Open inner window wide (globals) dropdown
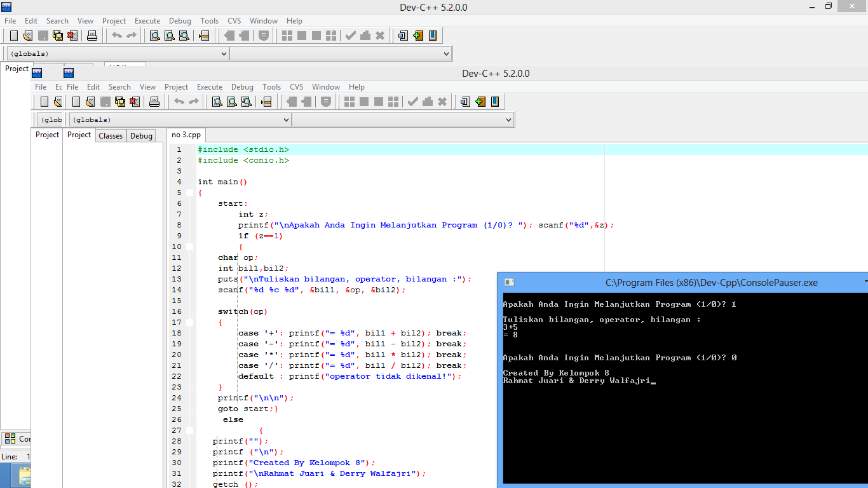 180,119
